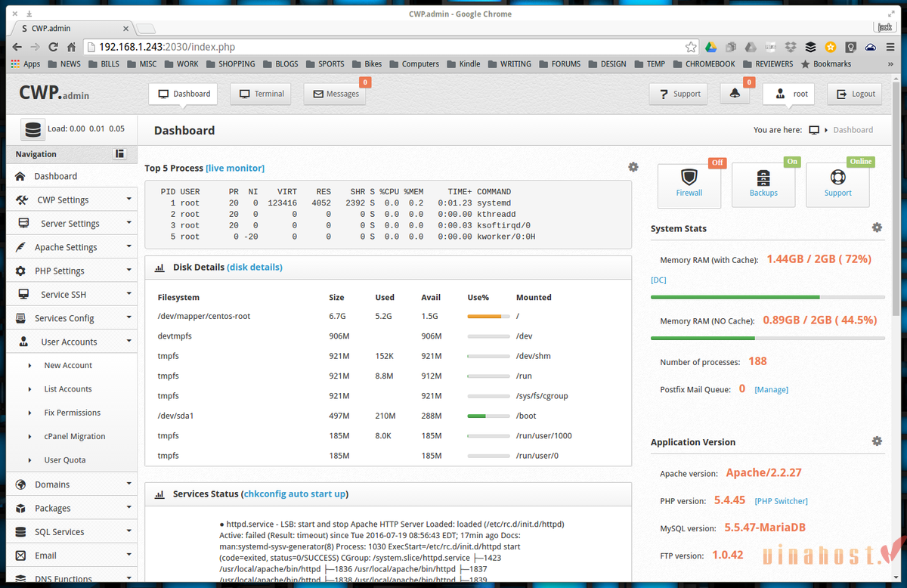The width and height of the screenshot is (907, 588).
Task: Click the Manage mail queue link
Action: point(772,390)
